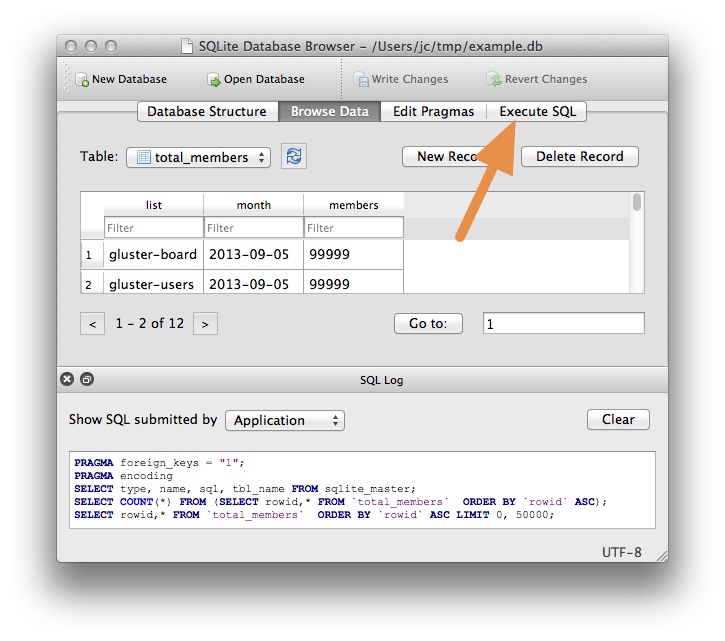725x641 pixels.
Task: Click the SQL Log panel title
Action: pos(381,380)
